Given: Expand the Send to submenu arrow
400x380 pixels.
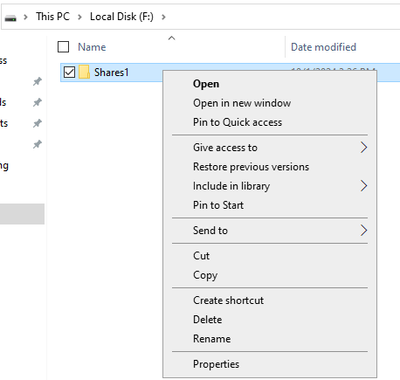Looking at the screenshot, I should coord(364,230).
